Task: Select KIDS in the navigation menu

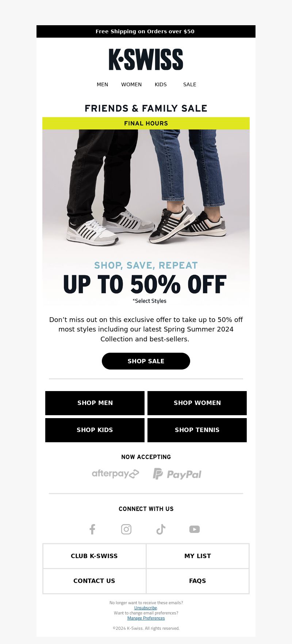Action: [x=161, y=84]
